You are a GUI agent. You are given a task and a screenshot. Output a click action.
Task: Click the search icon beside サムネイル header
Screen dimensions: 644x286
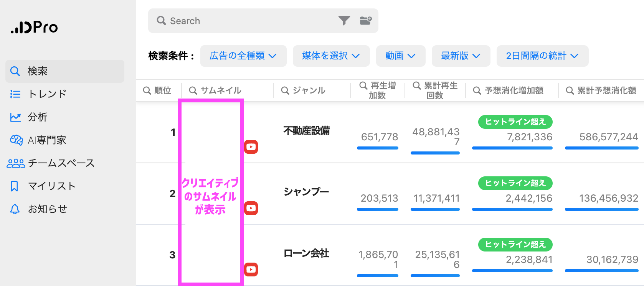pyautogui.click(x=193, y=90)
